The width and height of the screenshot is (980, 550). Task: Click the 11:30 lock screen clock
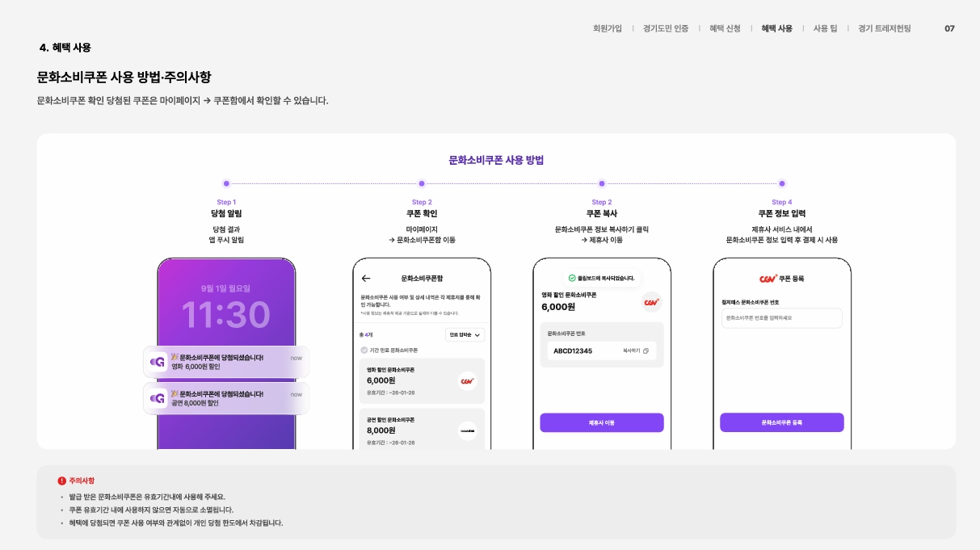click(x=225, y=314)
